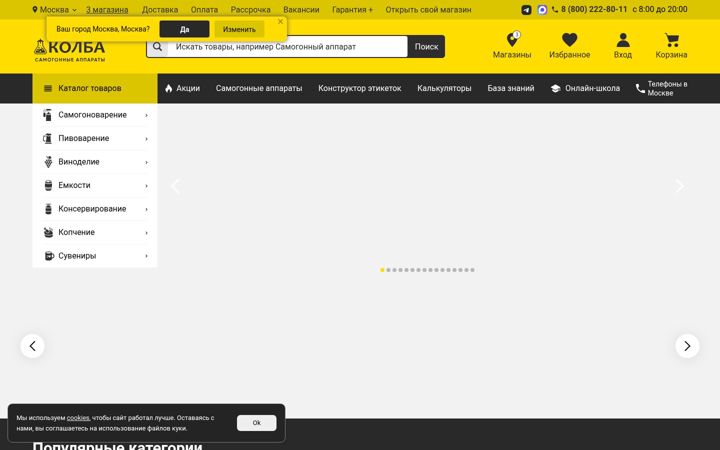The image size is (720, 450).
Task: Expand Пивоварение submenu arrow
Action: pyautogui.click(x=146, y=139)
